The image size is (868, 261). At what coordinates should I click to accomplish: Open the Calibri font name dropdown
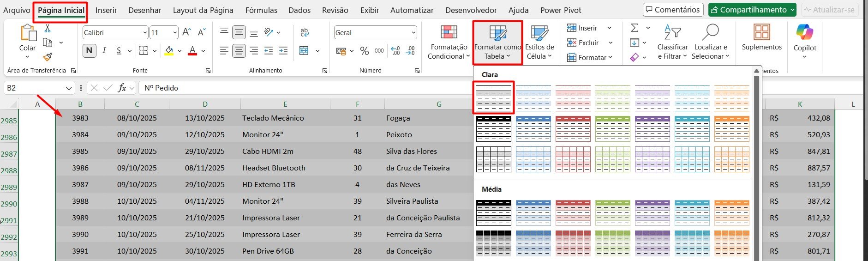point(145,32)
